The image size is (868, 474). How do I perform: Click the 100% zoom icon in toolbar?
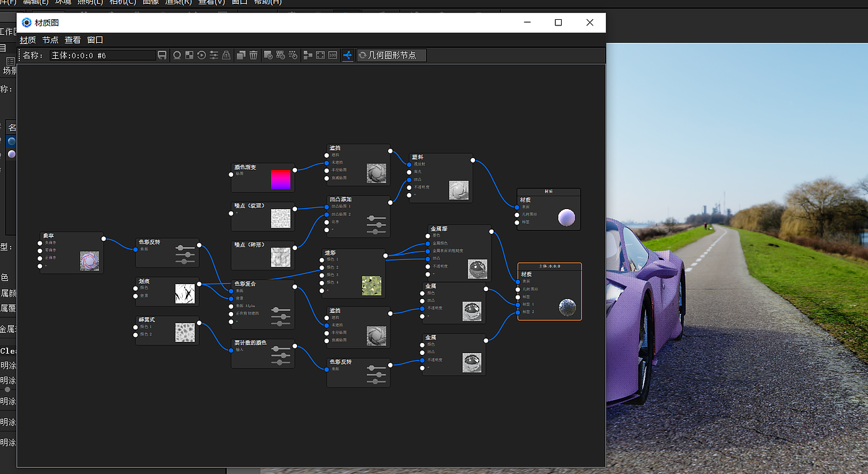click(333, 55)
